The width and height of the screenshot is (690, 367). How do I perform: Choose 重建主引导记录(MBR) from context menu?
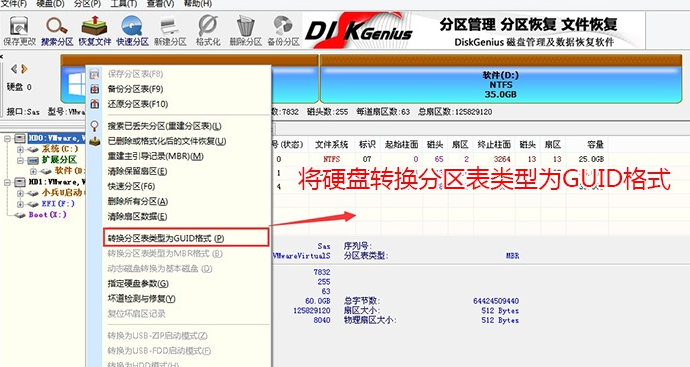tap(155, 156)
